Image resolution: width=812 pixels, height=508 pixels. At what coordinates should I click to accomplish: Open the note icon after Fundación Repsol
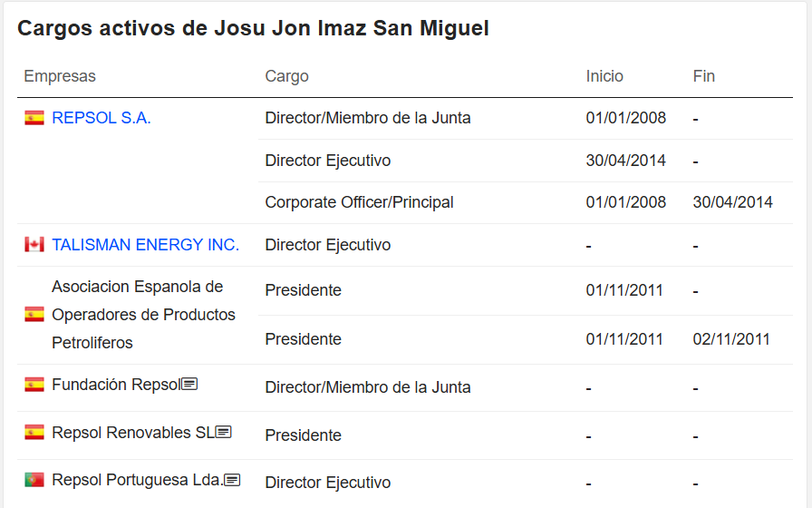click(x=189, y=384)
